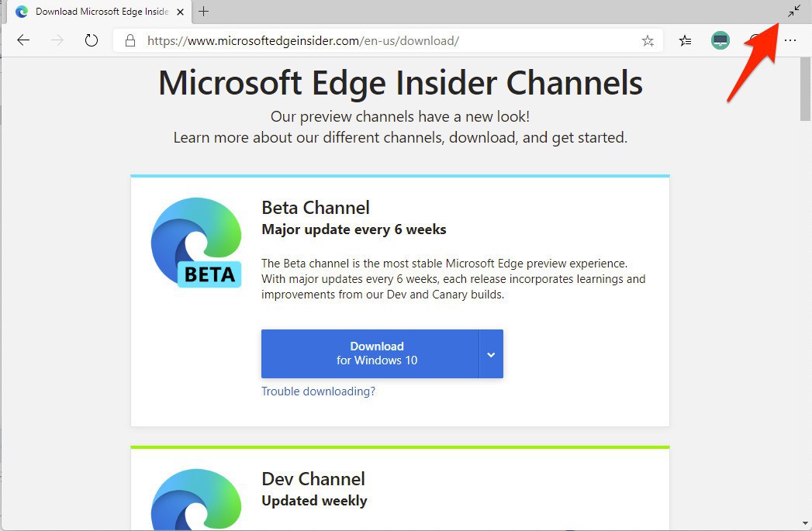This screenshot has height=531, width=812.
Task: Add this page to favorites star icon
Action: 648,40
